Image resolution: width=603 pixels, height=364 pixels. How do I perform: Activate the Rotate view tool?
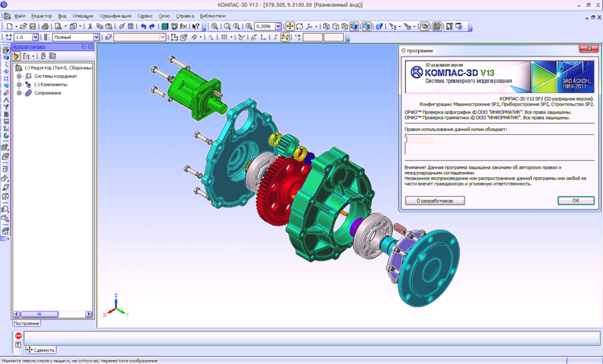tap(299, 26)
